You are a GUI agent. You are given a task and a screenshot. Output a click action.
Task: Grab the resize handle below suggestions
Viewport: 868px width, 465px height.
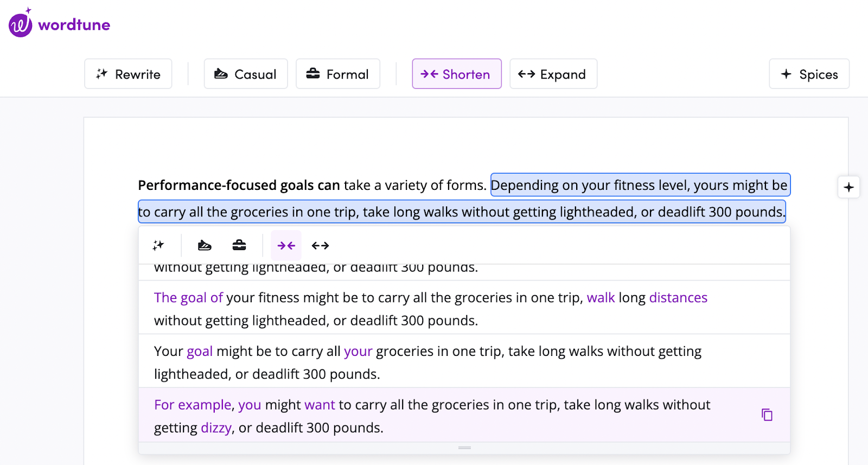pos(464,448)
